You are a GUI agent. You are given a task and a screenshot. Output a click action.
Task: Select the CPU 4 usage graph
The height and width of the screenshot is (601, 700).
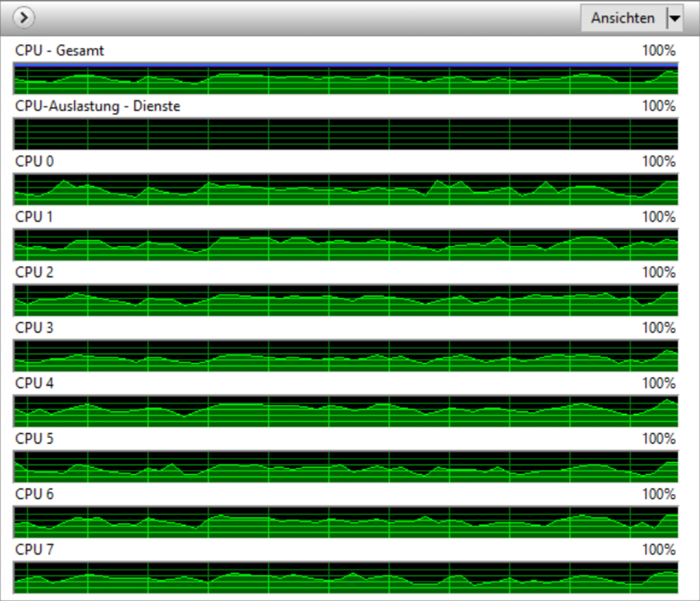coord(346,411)
